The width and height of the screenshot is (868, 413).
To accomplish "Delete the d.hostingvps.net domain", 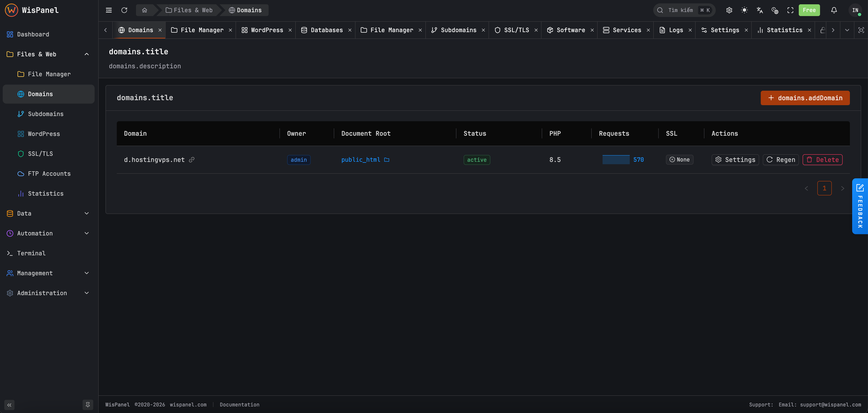I will (822, 160).
